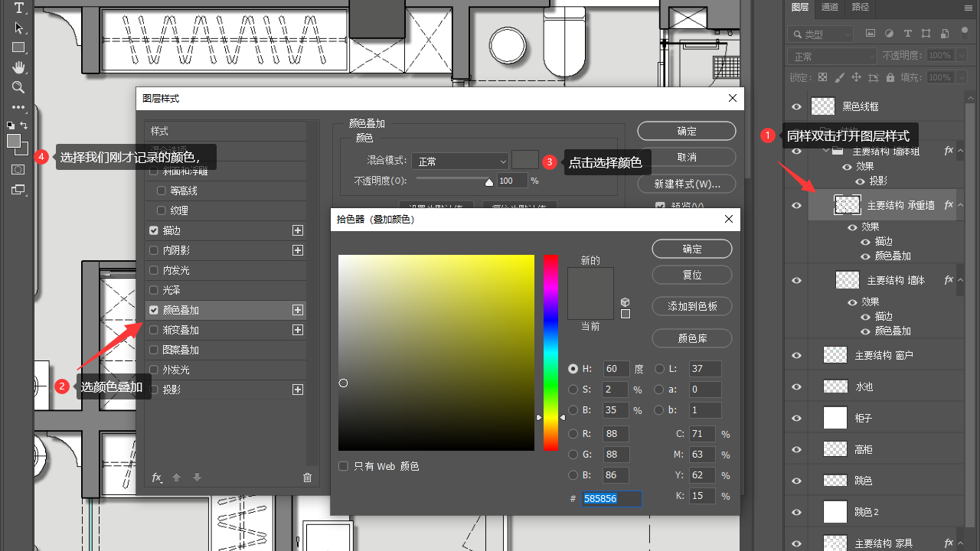This screenshot has width=980, height=551.
Task: Add another 描边 effect with plus icon
Action: [x=298, y=230]
